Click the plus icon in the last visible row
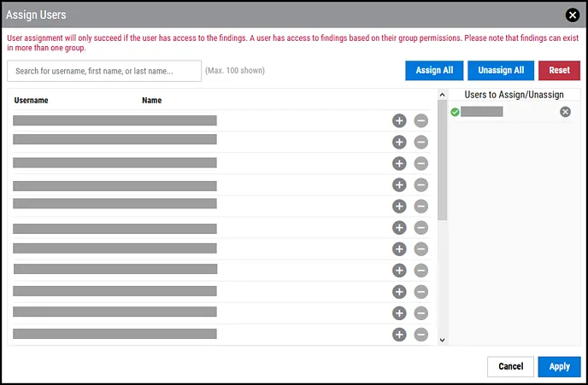The image size is (588, 385). point(399,334)
